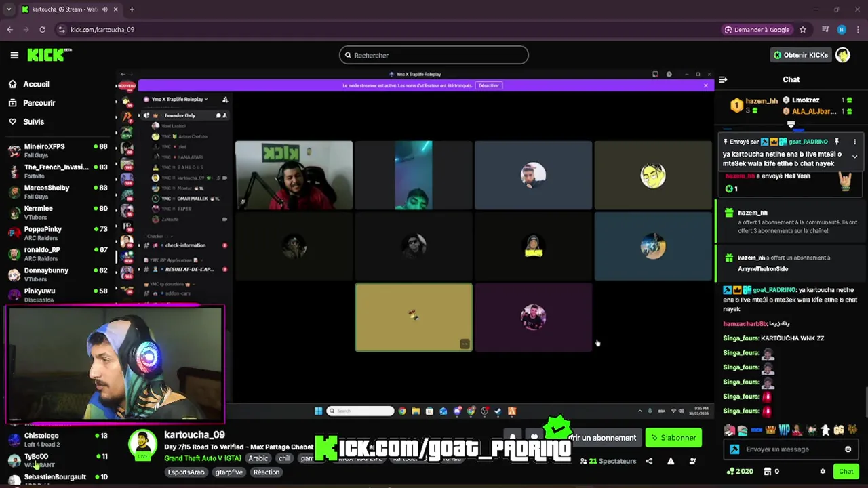Open Karrmiee channel in sidebar

[x=57, y=212]
